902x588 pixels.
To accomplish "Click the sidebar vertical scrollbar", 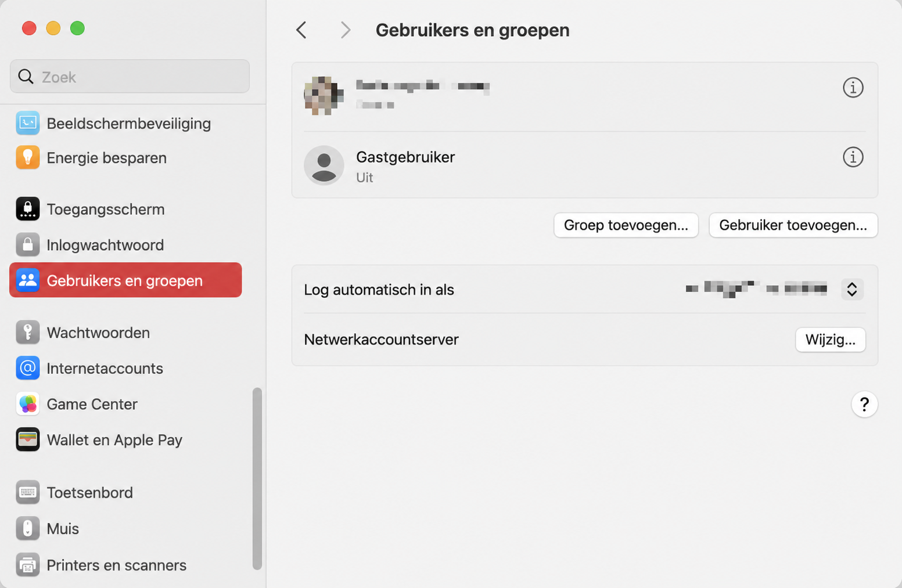I will click(x=257, y=479).
